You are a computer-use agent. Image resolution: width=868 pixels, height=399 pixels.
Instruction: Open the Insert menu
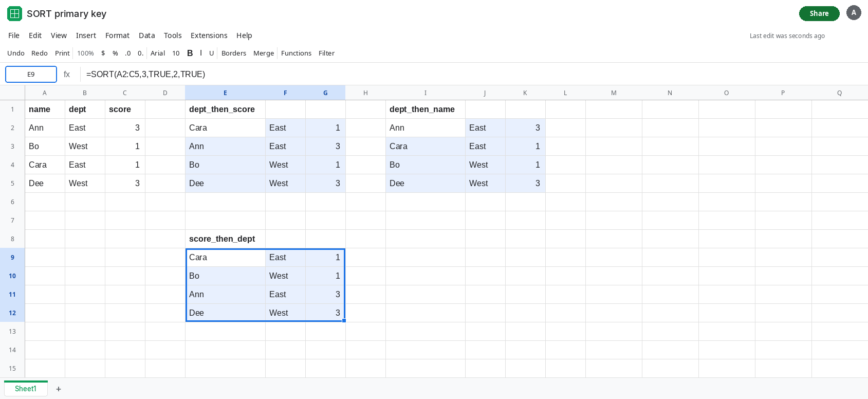point(86,35)
